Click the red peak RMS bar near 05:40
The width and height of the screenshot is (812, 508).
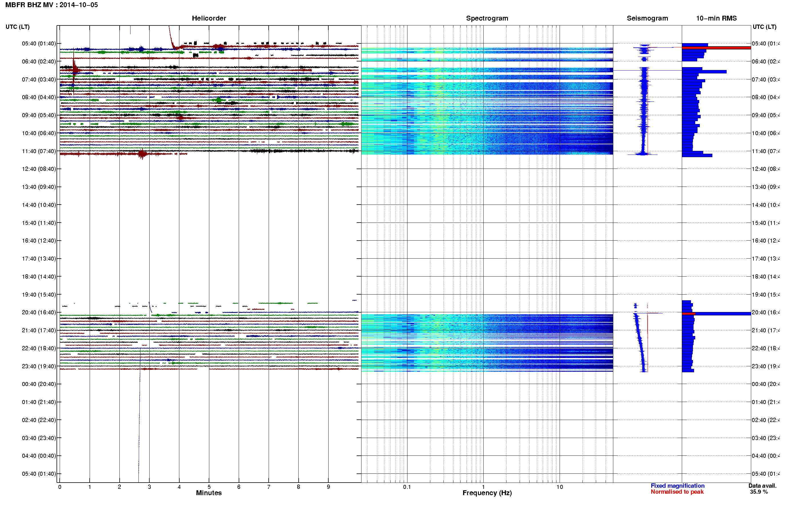coord(716,48)
